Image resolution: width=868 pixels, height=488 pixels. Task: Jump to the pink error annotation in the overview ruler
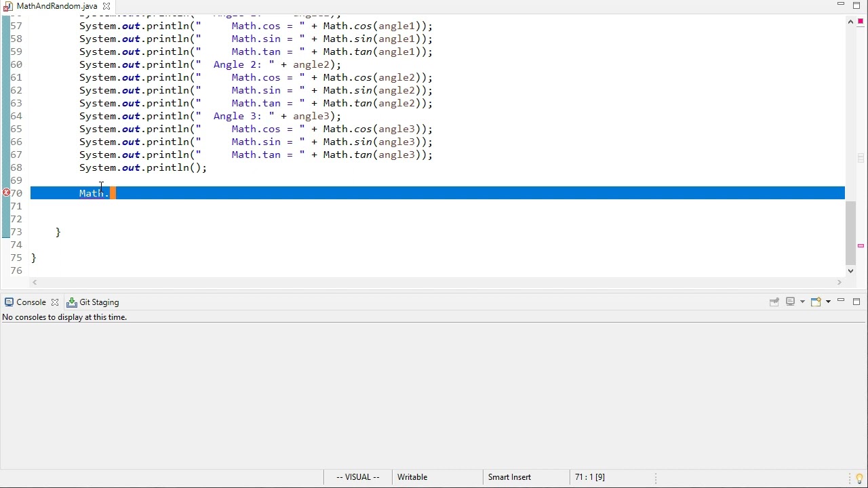(861, 246)
